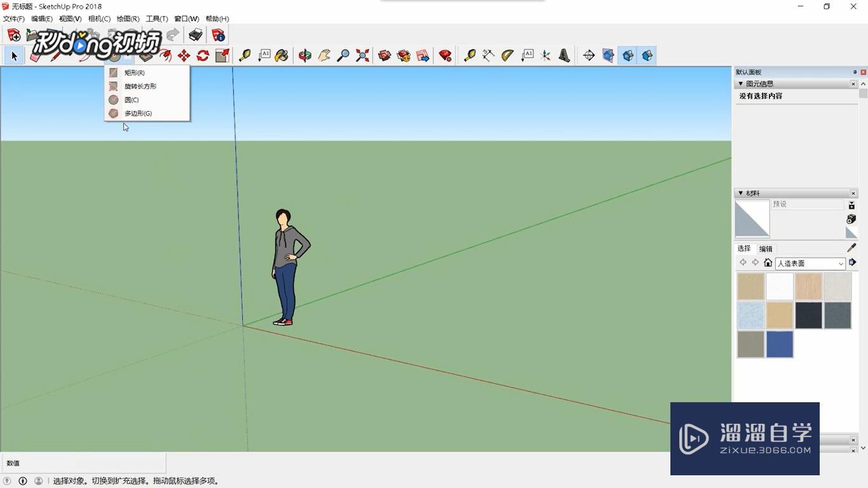Click Send to LayOut icon
The width and height of the screenshot is (868, 488).
(x=423, y=56)
